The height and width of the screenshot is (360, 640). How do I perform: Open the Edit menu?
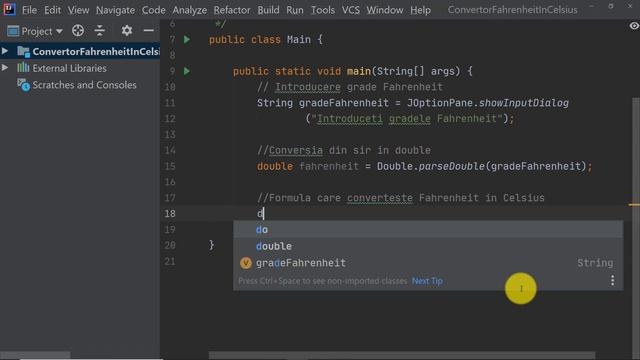(x=52, y=10)
